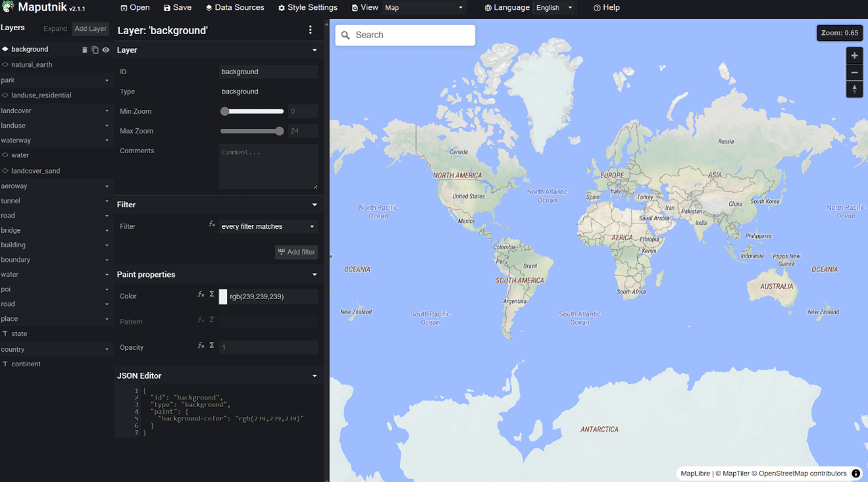Open the Style Settings menu
Viewport: 868px width, 482px height.
click(307, 8)
